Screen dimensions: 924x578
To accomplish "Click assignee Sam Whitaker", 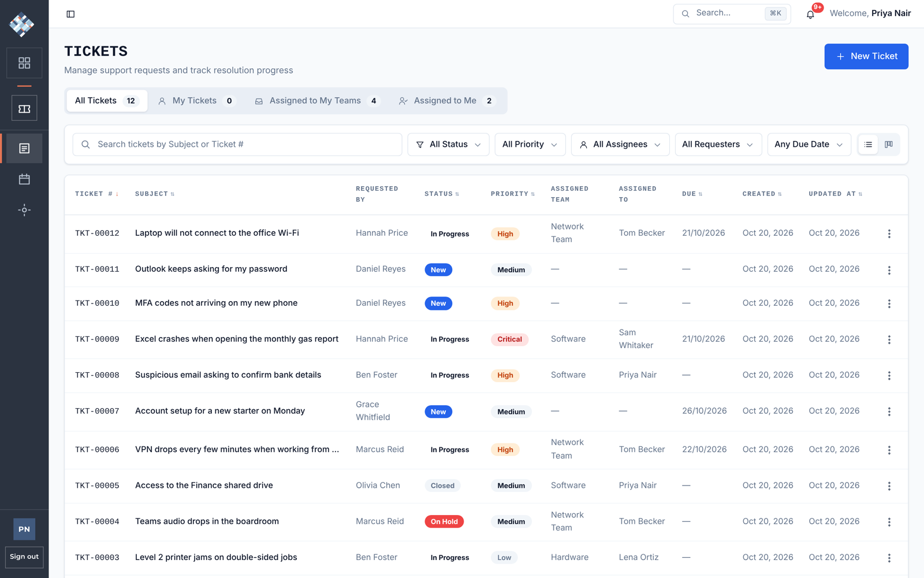I will pyautogui.click(x=636, y=339).
